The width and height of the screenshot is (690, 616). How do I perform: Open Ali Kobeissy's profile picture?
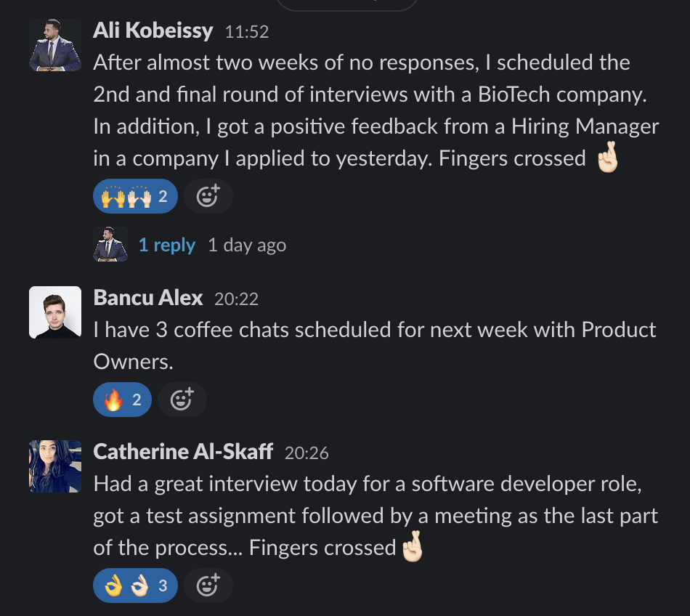[x=55, y=45]
